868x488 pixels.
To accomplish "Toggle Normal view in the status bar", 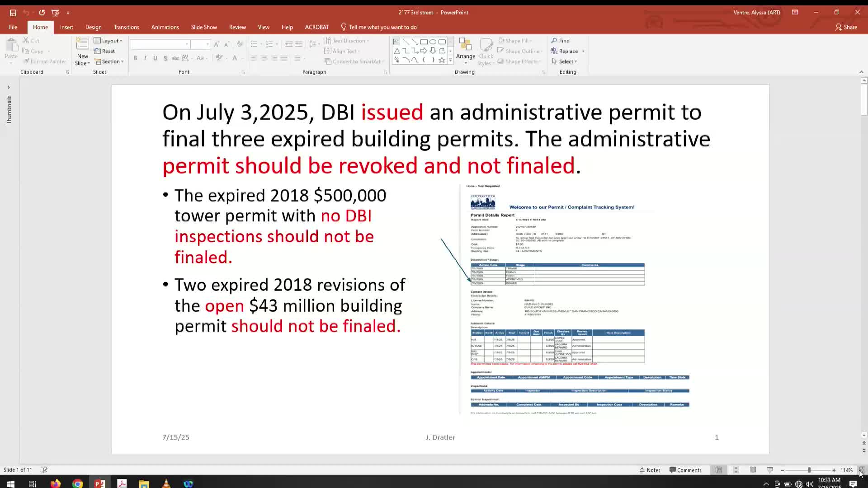I will 718,470.
